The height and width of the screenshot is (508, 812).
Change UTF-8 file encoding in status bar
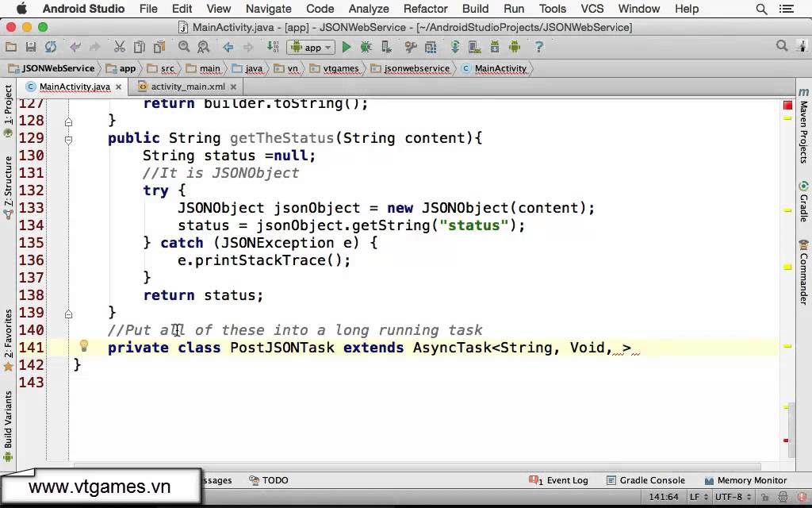click(732, 497)
